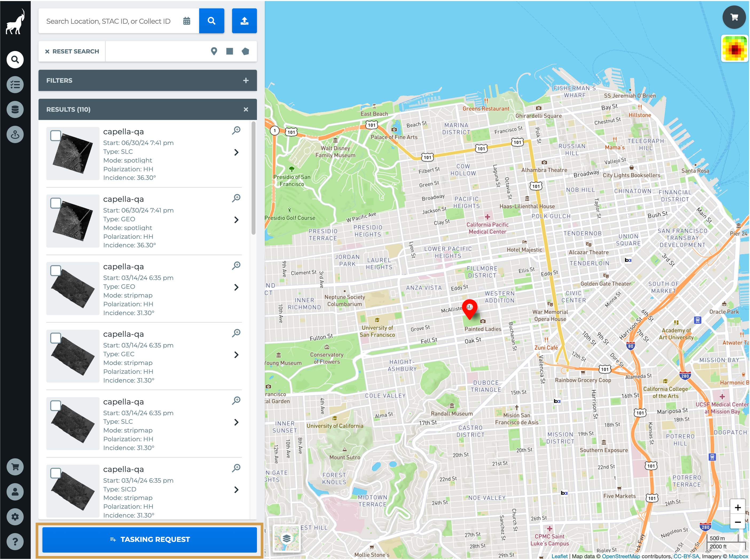Expand details for GEO spotlight result
The image size is (750, 560).
[236, 220]
